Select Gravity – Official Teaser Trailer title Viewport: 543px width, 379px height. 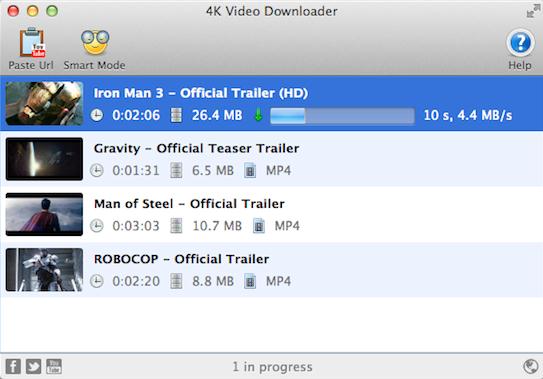point(196,149)
